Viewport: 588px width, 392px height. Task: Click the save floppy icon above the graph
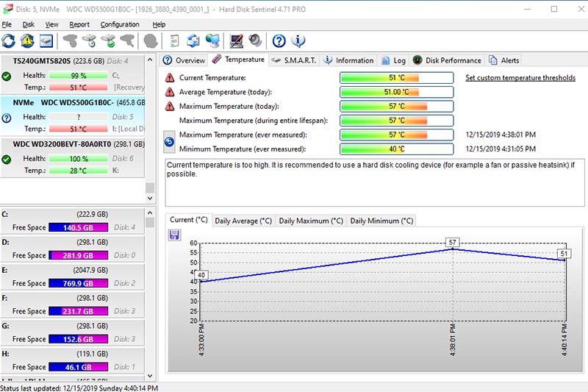click(174, 235)
